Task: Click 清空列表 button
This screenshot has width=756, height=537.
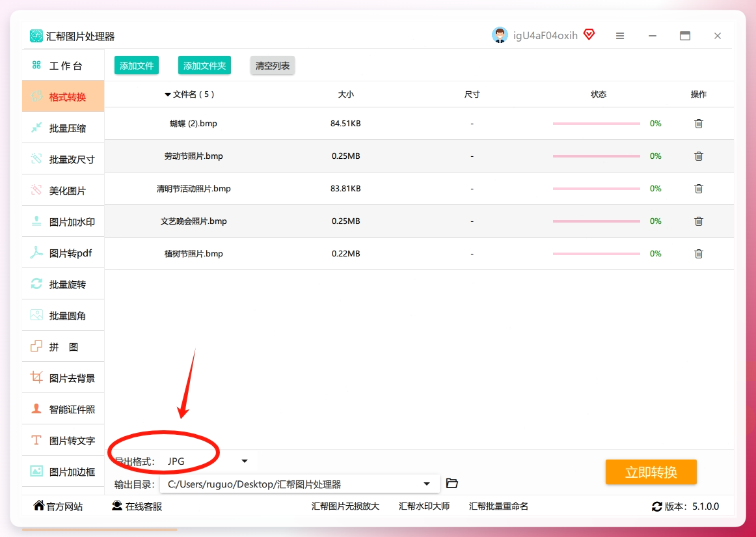Action: 273,66
